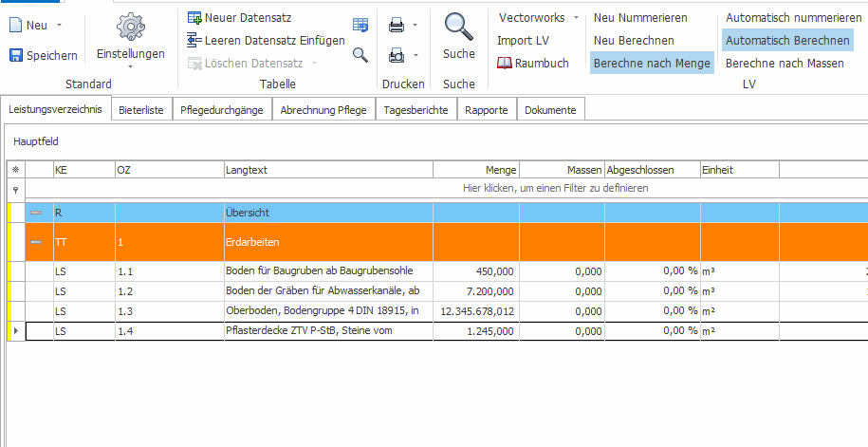
Task: Click the small magnifier in Tabelle group
Action: pos(360,55)
